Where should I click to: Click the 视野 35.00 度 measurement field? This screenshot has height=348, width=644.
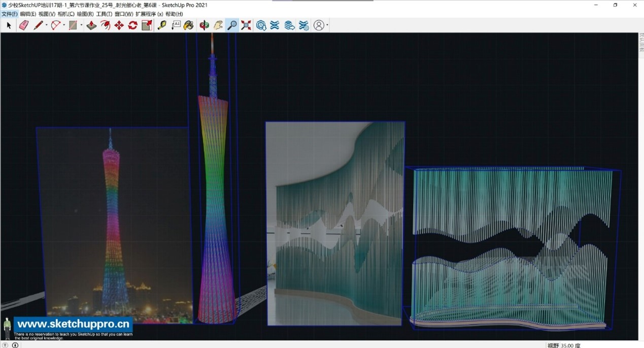pyautogui.click(x=564, y=345)
